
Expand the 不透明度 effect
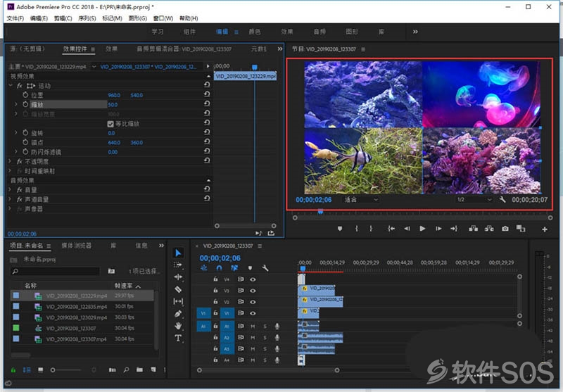11,161
